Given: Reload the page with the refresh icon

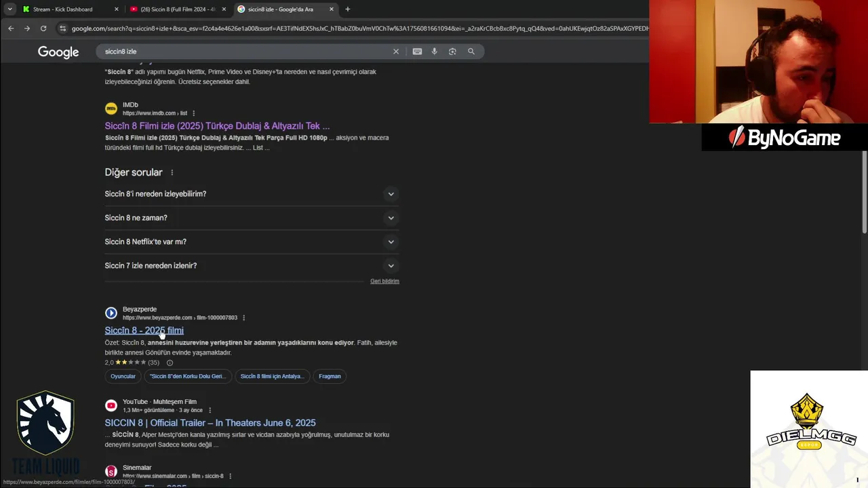Looking at the screenshot, I should point(43,28).
